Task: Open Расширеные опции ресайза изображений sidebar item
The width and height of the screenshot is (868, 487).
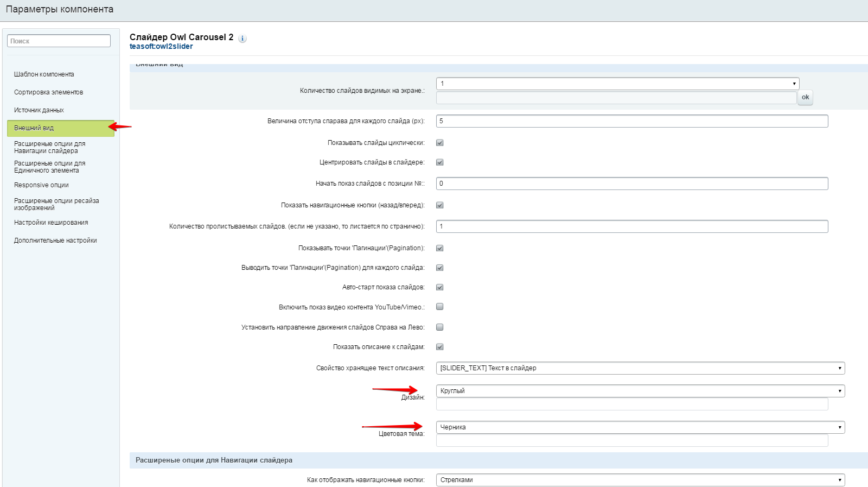Action: point(56,204)
